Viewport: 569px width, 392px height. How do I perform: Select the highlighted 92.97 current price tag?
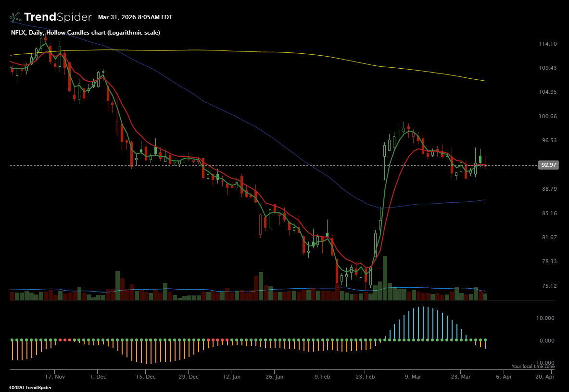point(549,165)
